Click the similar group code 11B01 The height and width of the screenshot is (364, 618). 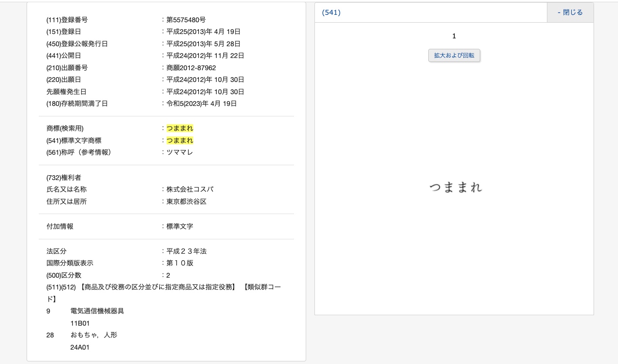pos(80,323)
